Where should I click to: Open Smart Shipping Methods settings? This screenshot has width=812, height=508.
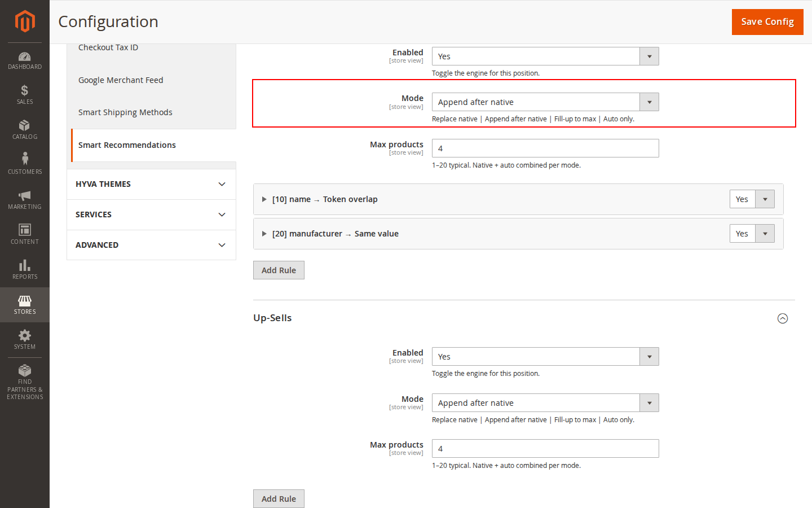tap(125, 112)
